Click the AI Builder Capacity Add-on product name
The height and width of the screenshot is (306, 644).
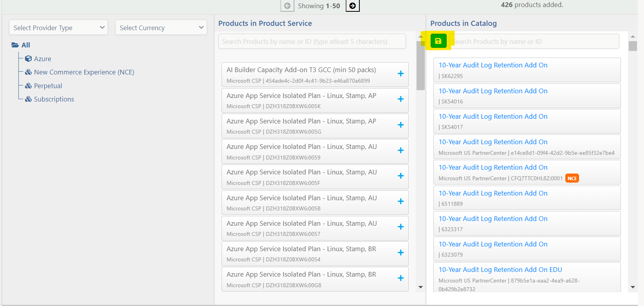click(301, 70)
